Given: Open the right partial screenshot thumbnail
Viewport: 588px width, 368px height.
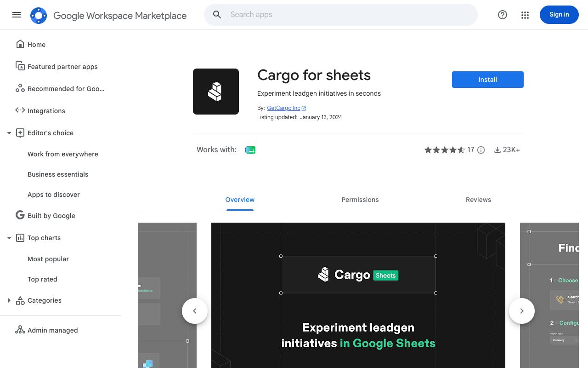Looking at the screenshot, I should point(549,295).
